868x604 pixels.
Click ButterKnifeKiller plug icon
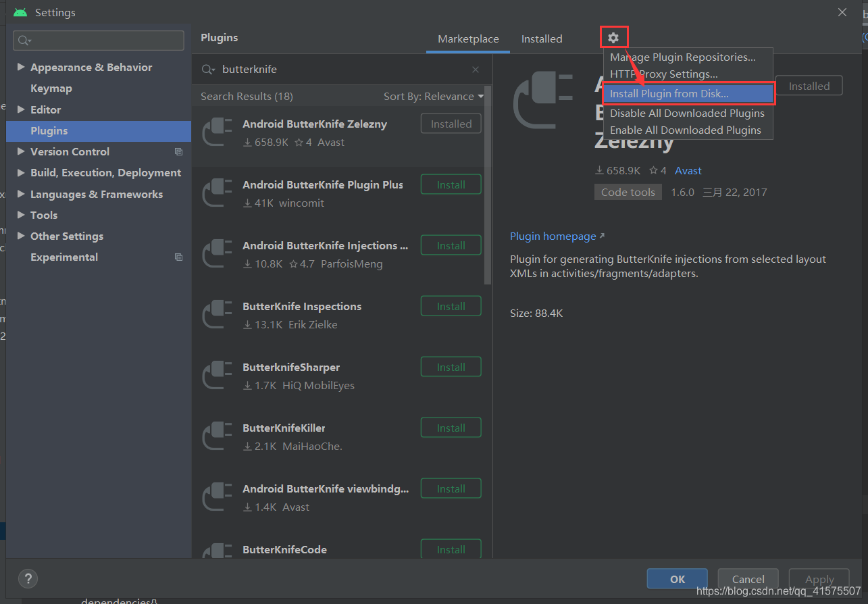point(218,437)
